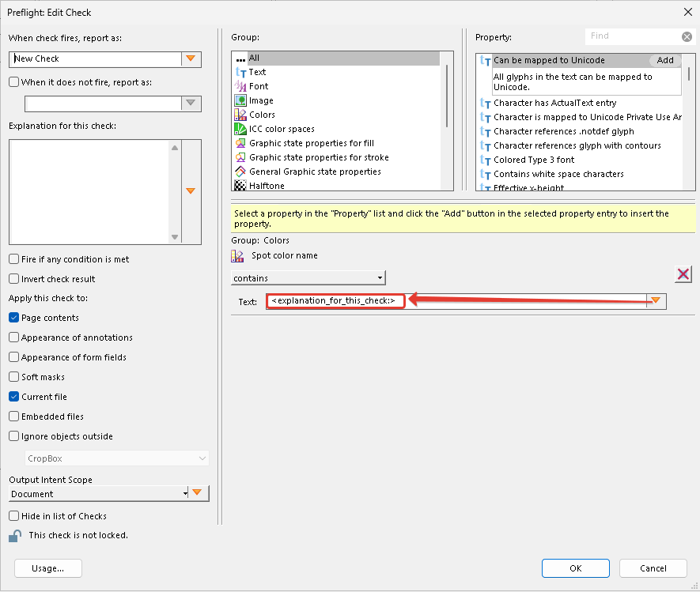
Task: Select Image in Group list
Action: coord(261,100)
